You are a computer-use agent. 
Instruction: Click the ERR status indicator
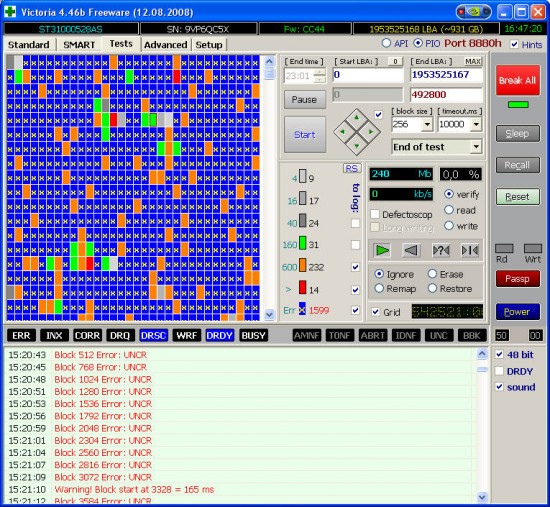point(21,335)
